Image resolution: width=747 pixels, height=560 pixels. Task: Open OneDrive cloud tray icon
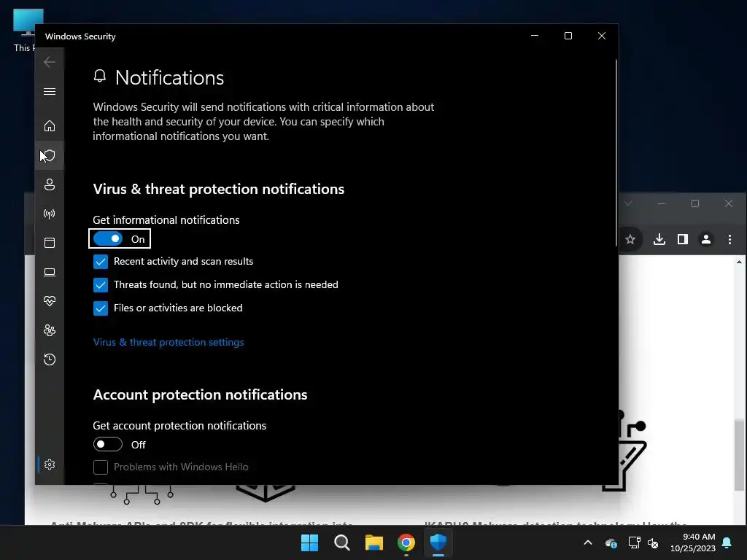pyautogui.click(x=611, y=542)
